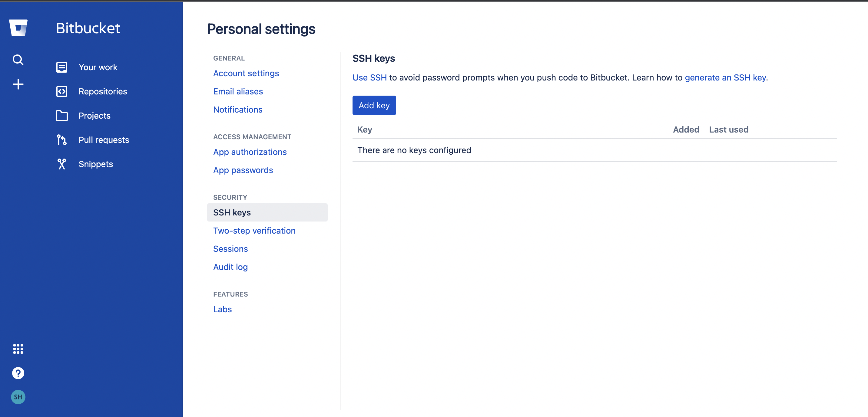
Task: Follow the Use SSH link
Action: (x=369, y=78)
